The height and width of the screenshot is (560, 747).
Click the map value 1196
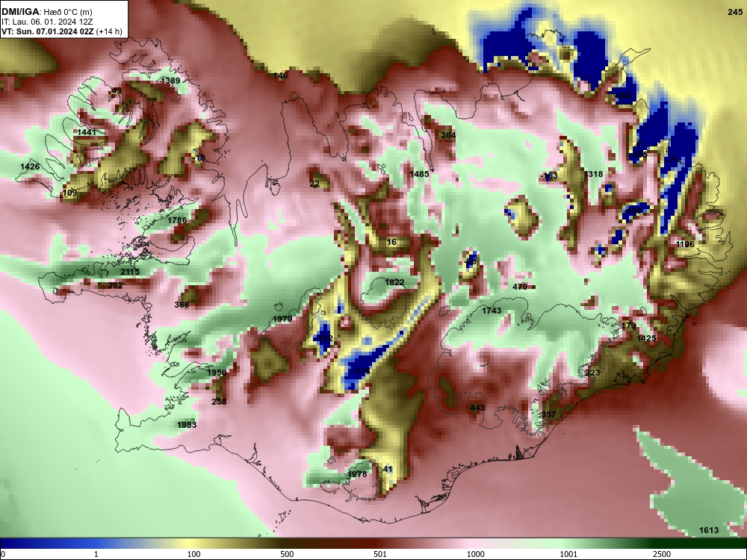click(x=685, y=244)
